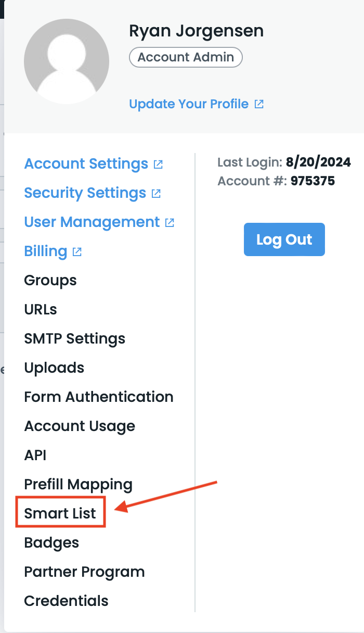The image size is (364, 633).
Task: Select the Badges menu item
Action: pos(51,542)
